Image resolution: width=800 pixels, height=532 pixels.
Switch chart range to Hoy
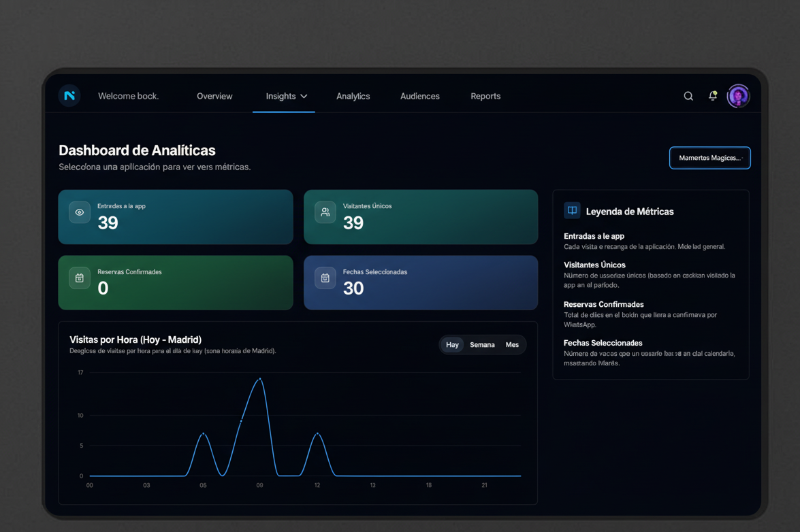click(x=452, y=345)
